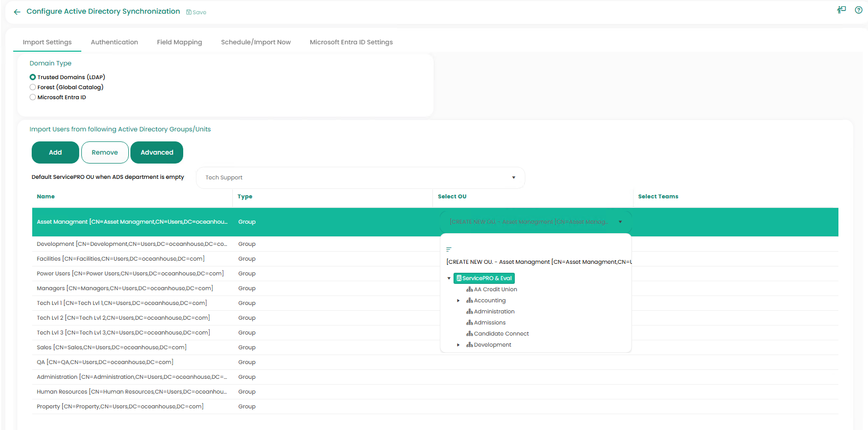Open the Field Mapping tab
This screenshot has width=868, height=430.
point(179,42)
